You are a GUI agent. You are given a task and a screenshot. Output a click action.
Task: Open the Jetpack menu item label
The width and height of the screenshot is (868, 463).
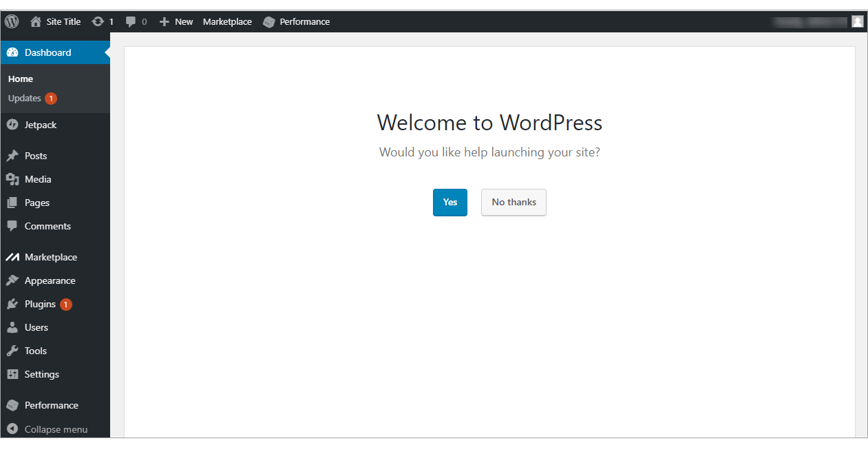click(41, 125)
